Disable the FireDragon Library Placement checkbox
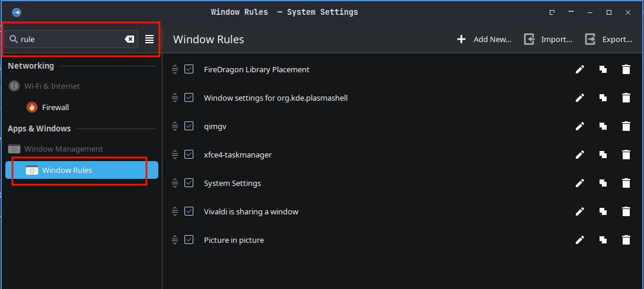 tap(189, 69)
